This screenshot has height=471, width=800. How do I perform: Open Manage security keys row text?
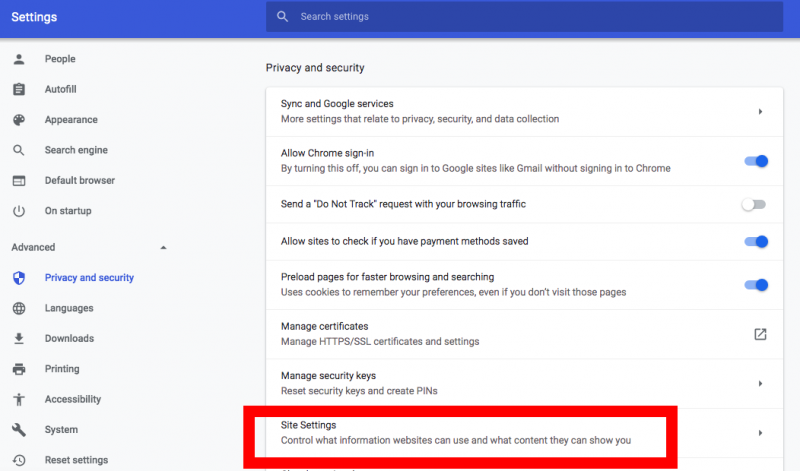tap(359, 383)
